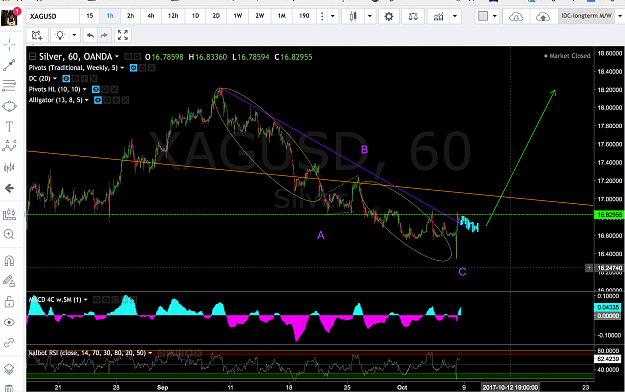Redo the chart action
The width and height of the screenshot is (625, 392).
click(104, 35)
